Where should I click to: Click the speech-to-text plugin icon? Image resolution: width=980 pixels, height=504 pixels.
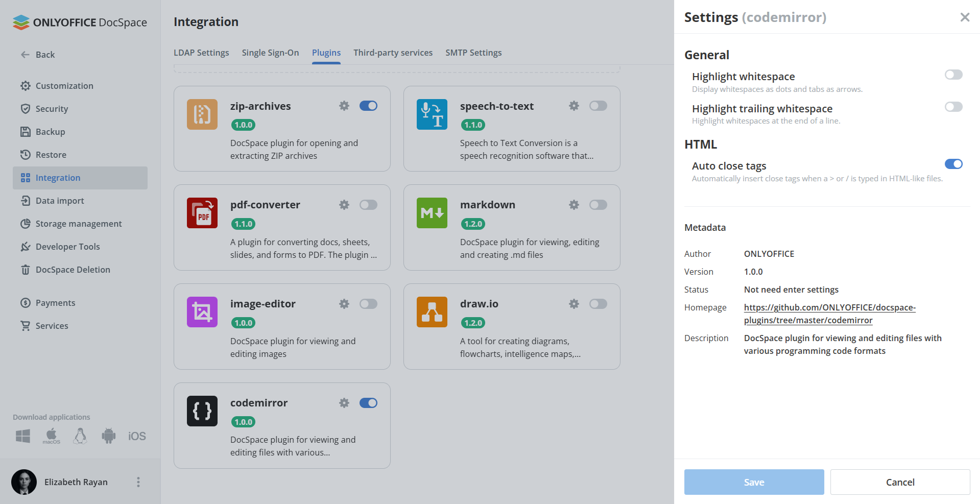(432, 114)
